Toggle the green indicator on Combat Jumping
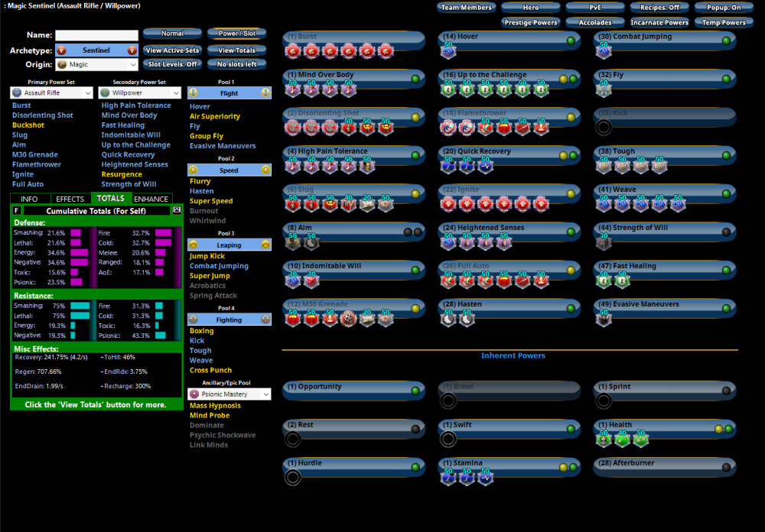 (x=726, y=41)
